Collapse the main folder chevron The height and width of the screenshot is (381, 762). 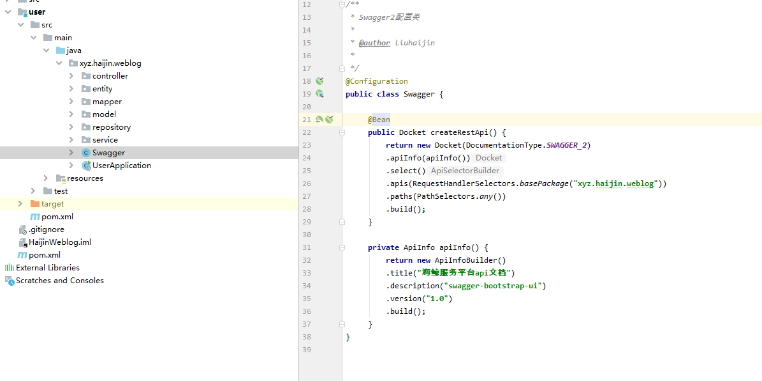tap(33, 37)
